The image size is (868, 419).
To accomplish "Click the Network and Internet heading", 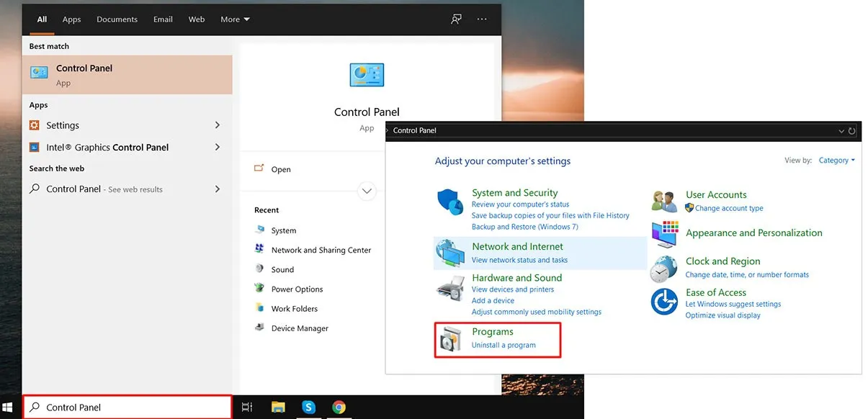I will click(x=517, y=246).
